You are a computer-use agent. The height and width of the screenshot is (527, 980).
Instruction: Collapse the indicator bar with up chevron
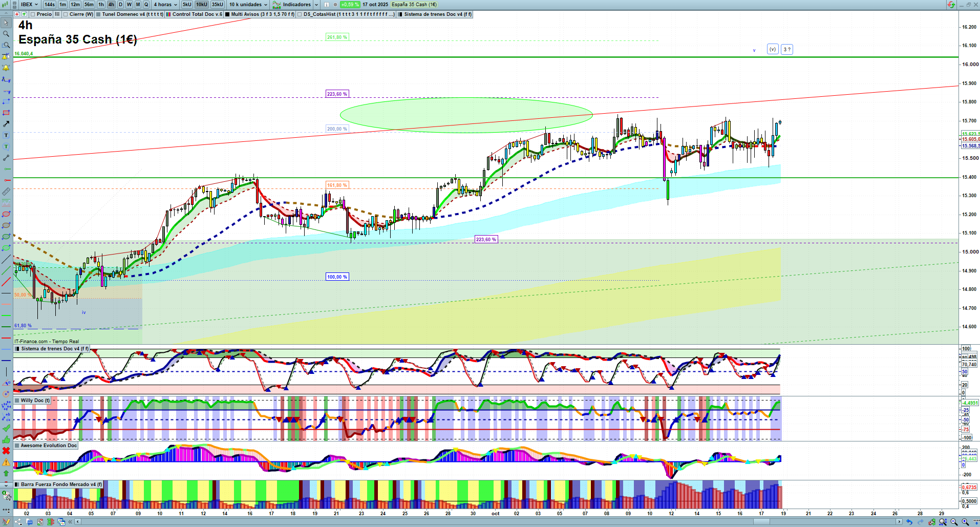coord(6,14)
